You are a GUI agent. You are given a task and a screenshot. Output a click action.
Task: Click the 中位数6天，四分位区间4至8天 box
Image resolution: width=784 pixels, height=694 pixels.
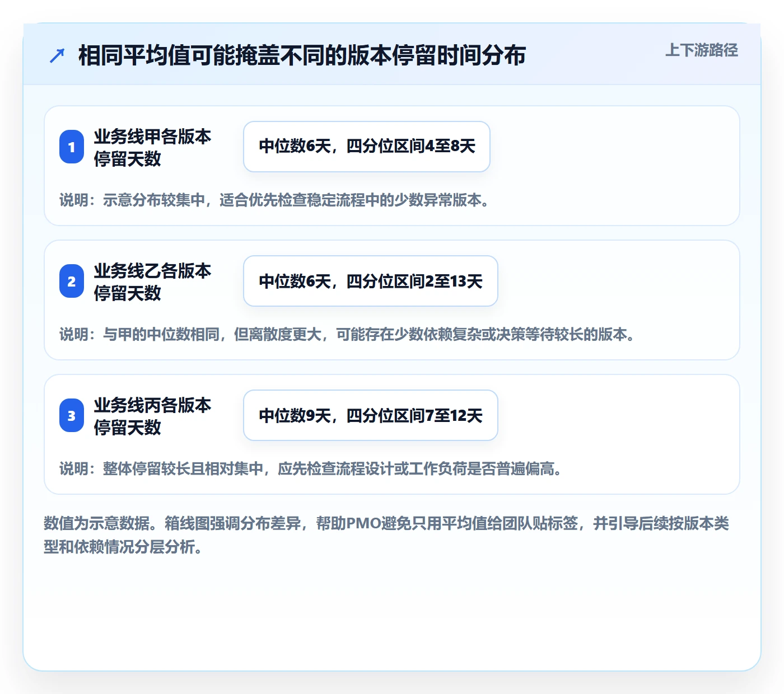[367, 147]
